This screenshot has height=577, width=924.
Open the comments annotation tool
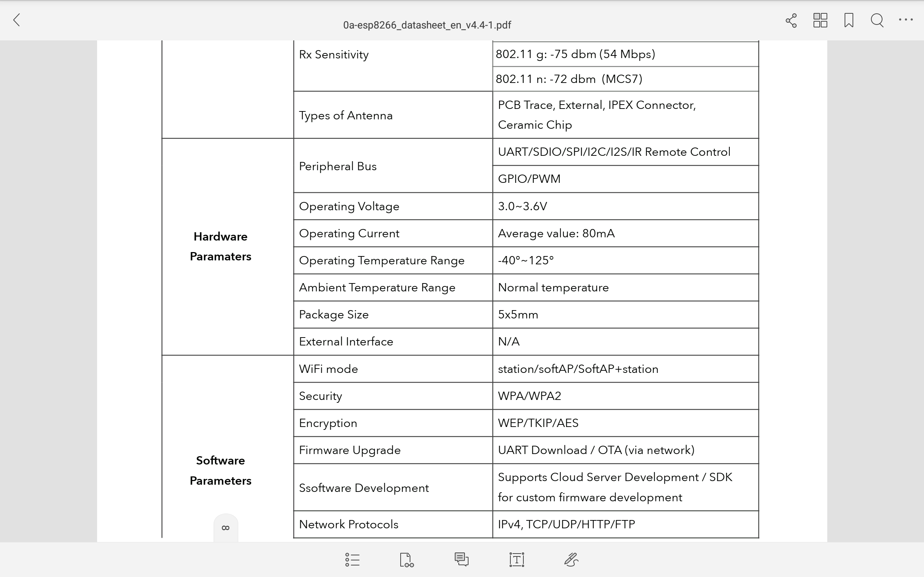click(x=461, y=560)
